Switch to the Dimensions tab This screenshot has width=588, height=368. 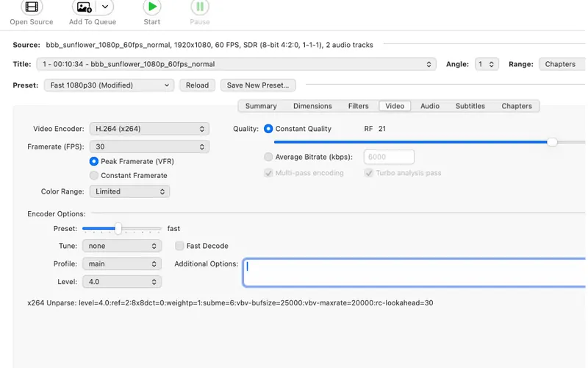pyautogui.click(x=312, y=106)
